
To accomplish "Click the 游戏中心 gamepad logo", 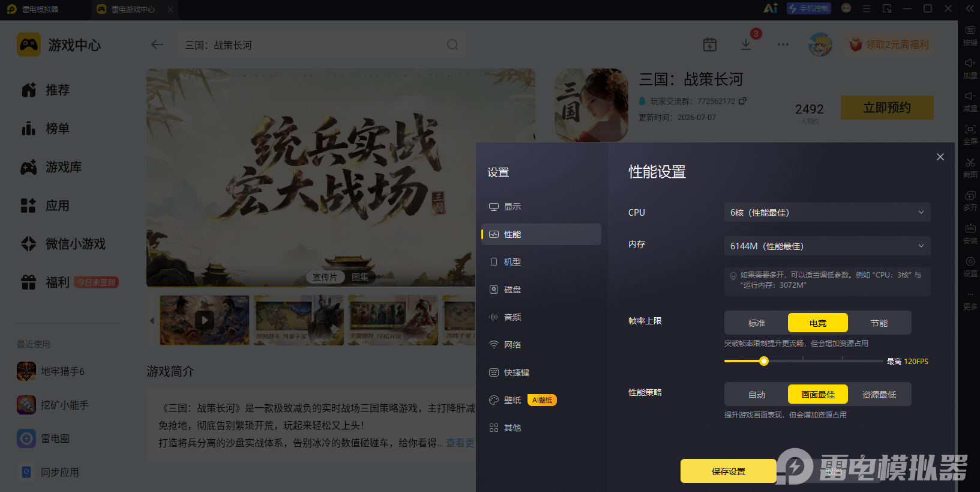I will tap(29, 45).
